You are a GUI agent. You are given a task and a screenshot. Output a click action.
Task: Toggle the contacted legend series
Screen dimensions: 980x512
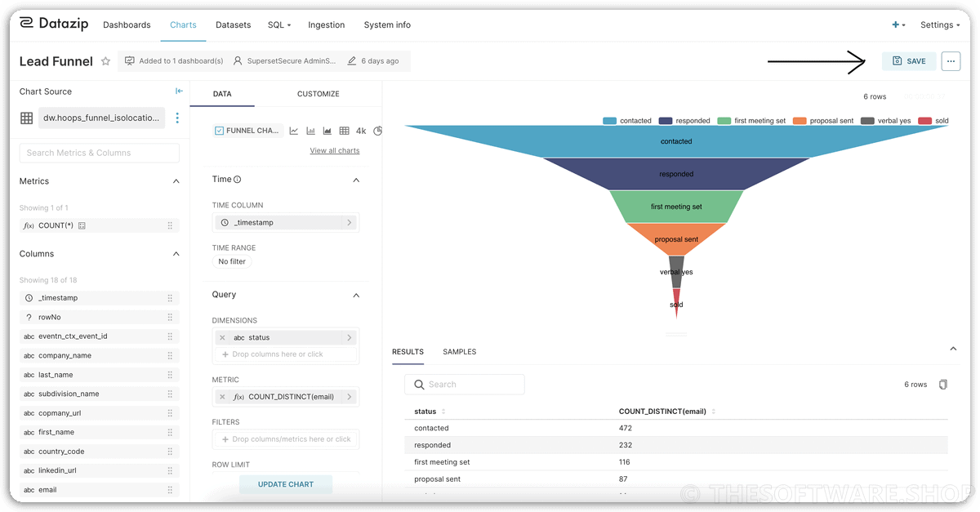click(x=627, y=121)
